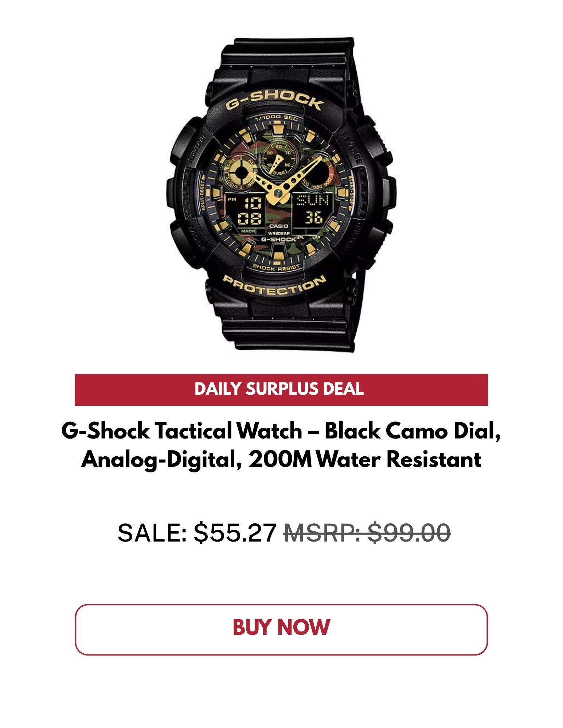Open the G-Shock Tactical Watch title link
Viewport: 563px width, 728px height.
(x=281, y=445)
